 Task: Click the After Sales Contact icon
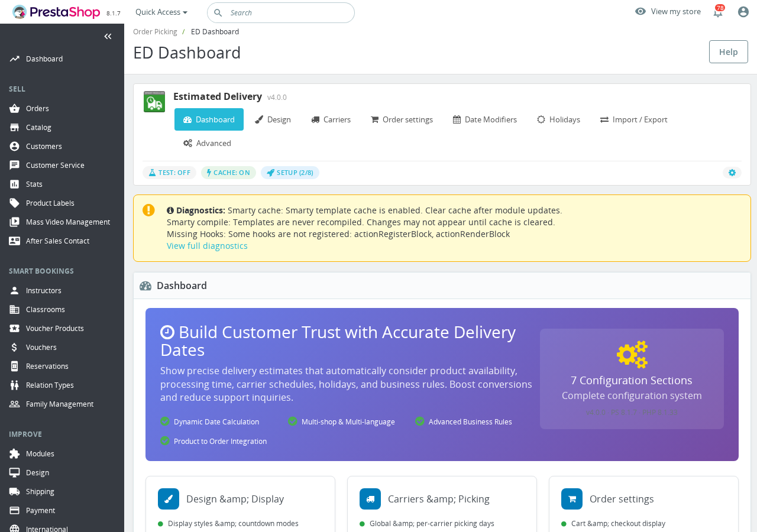click(x=15, y=241)
